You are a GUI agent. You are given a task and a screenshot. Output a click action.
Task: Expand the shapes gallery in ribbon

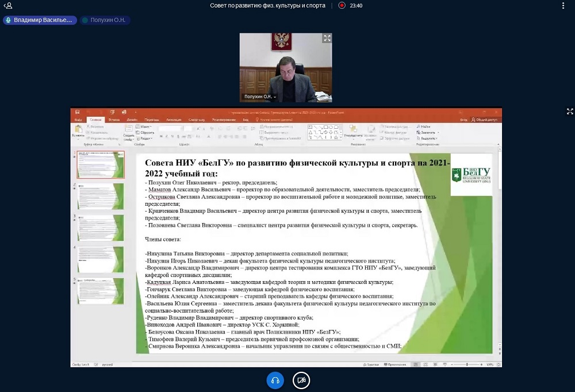pos(341,138)
